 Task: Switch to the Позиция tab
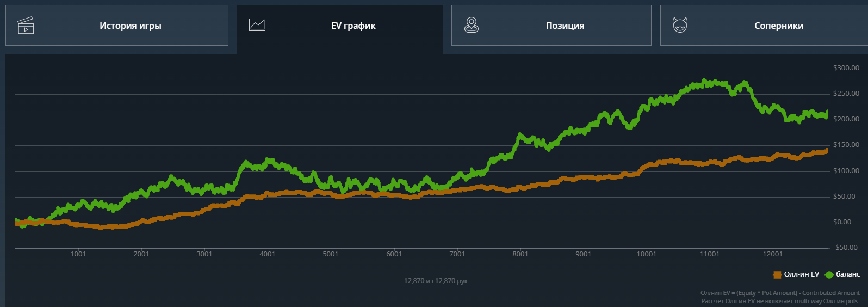pyautogui.click(x=551, y=26)
